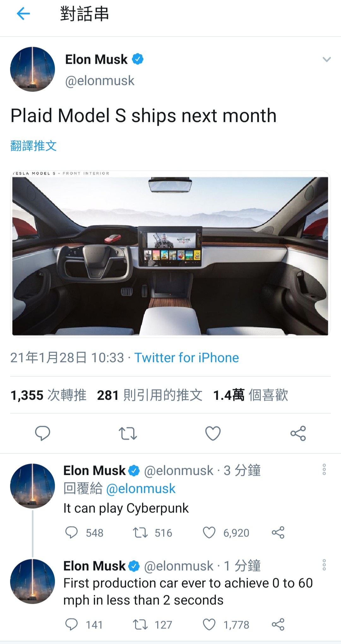The image size is (341, 644).
Task: Open Elon Musk's profile picture on main tweet
Action: coord(33,69)
